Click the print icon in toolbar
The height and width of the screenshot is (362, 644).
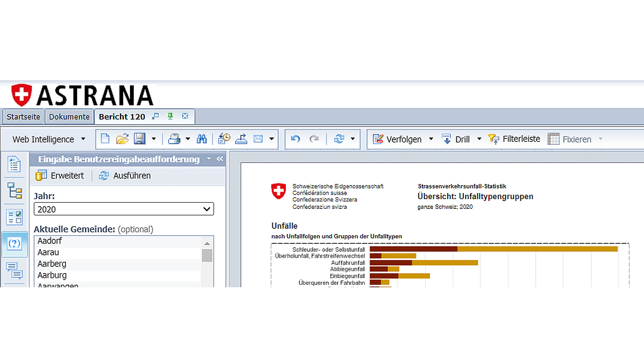point(174,139)
